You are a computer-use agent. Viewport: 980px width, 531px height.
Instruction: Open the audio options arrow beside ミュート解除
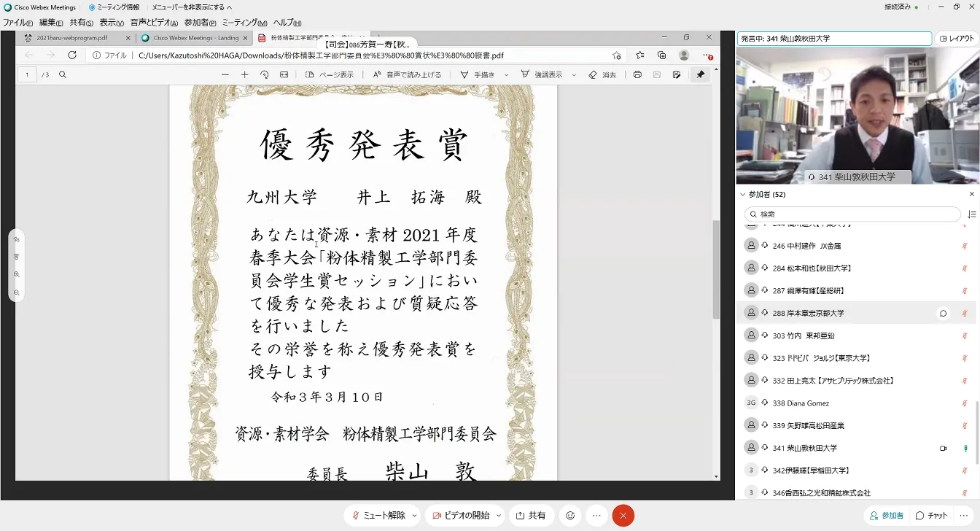tap(415, 516)
